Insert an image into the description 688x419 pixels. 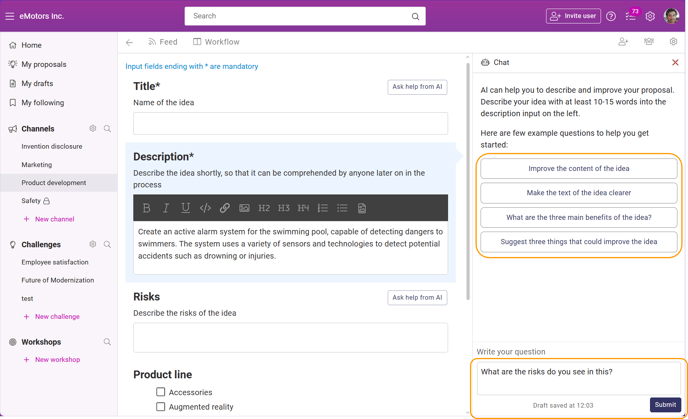click(244, 208)
